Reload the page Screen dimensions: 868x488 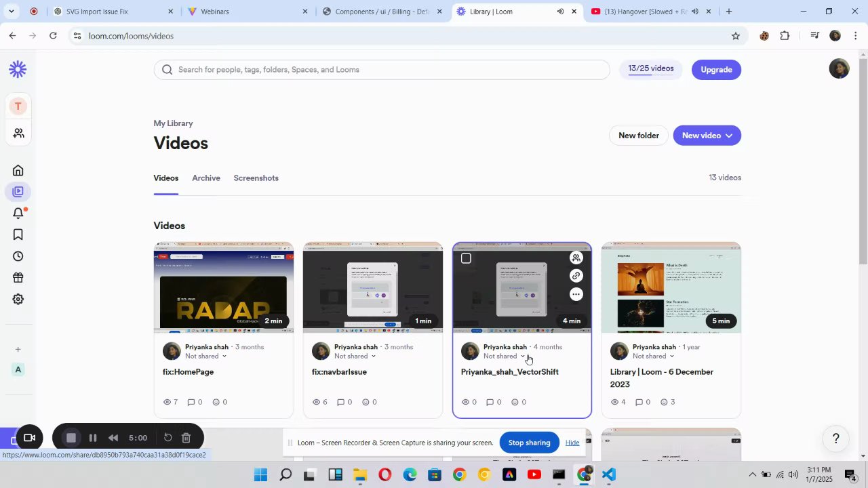point(53,36)
